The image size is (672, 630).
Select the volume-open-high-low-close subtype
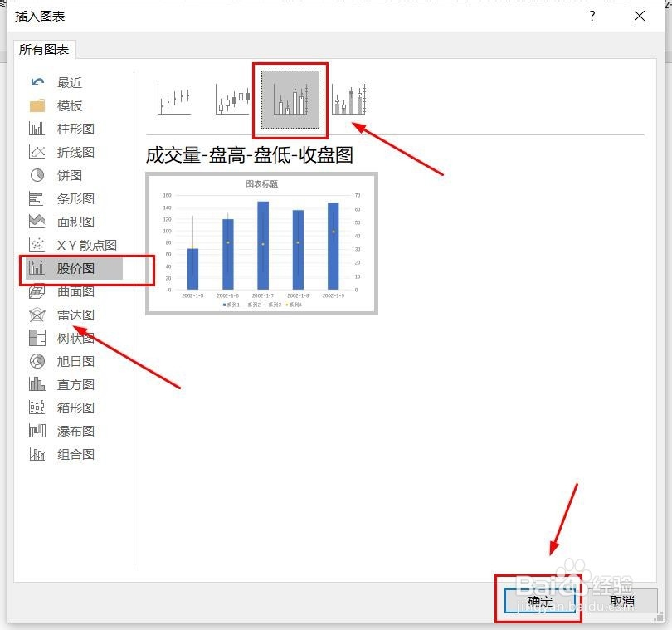348,100
